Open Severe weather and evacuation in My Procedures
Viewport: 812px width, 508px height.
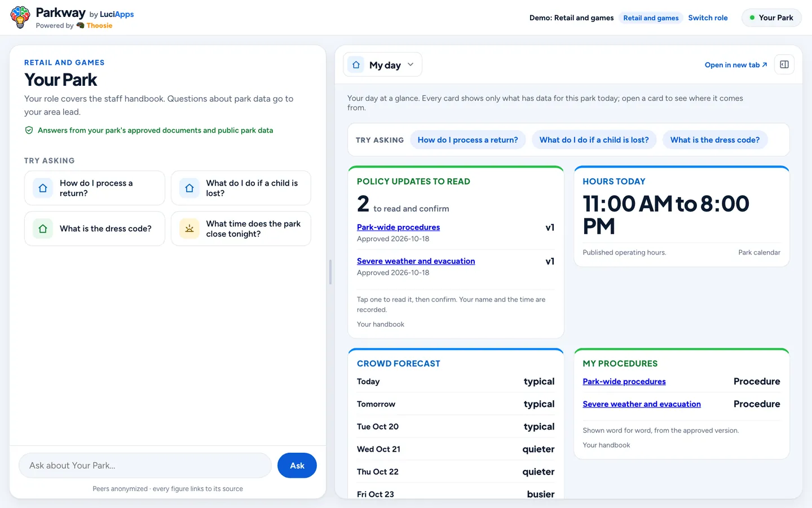pyautogui.click(x=642, y=404)
